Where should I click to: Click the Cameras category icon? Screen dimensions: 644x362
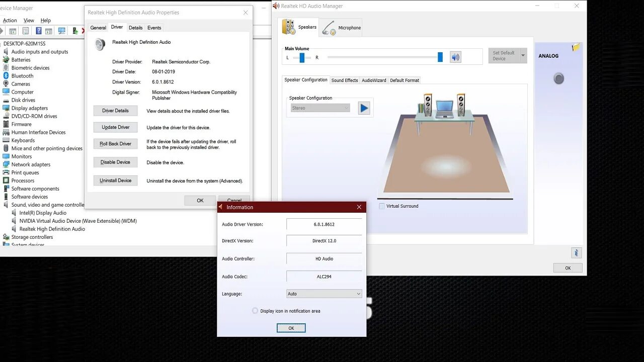coord(6,84)
